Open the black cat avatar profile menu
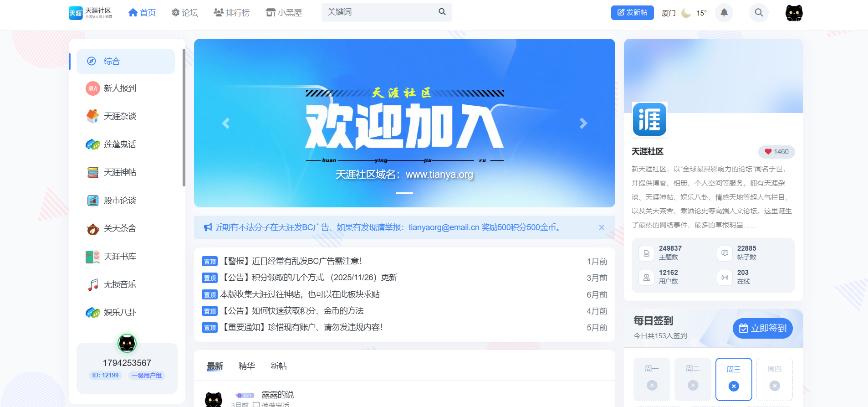Viewport: 868px width, 407px height. pyautogui.click(x=794, y=13)
